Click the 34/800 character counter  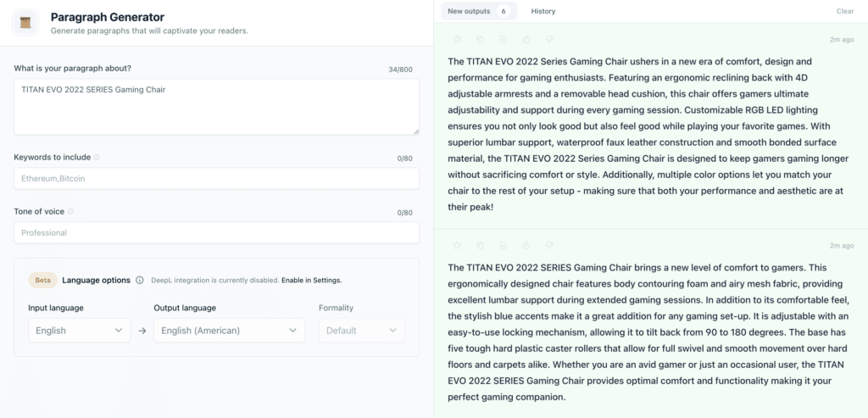coord(400,70)
